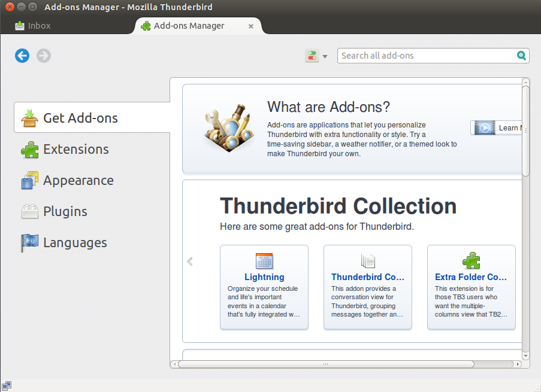This screenshot has height=392, width=541.
Task: Click the previous collection arrow
Action: 190,262
